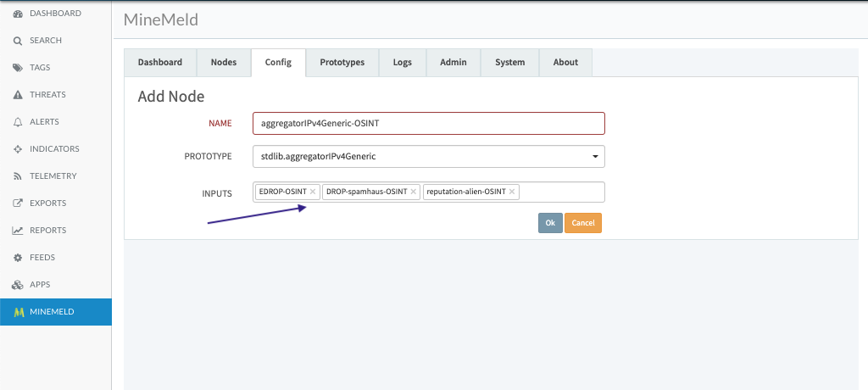The image size is (868, 390).
Task: Remove the DROP-spamhaus-OSINT input tag
Action: coord(414,192)
